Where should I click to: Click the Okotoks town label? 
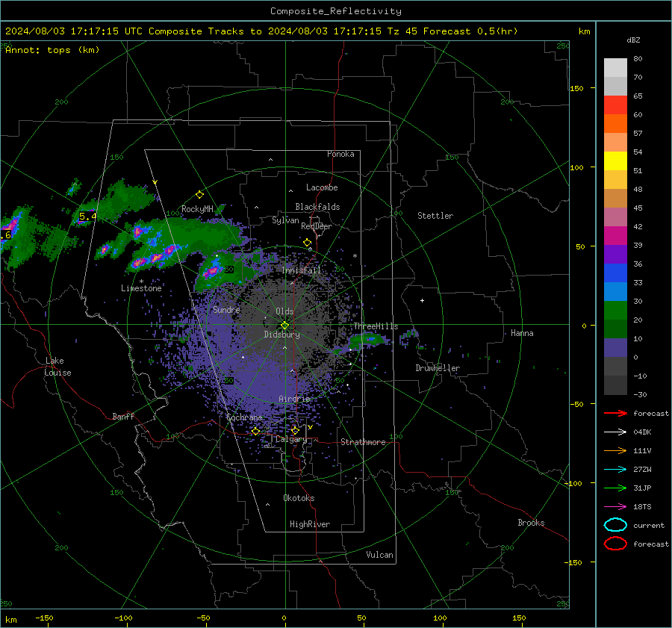pyautogui.click(x=299, y=498)
